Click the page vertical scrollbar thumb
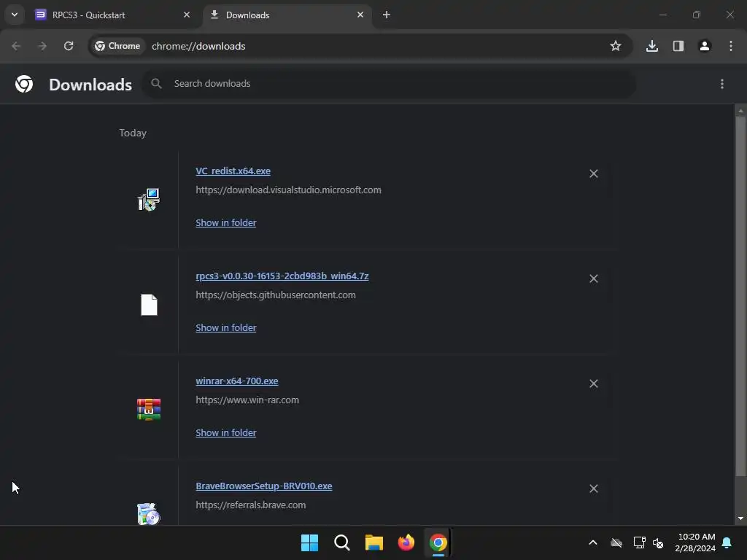 click(x=740, y=295)
